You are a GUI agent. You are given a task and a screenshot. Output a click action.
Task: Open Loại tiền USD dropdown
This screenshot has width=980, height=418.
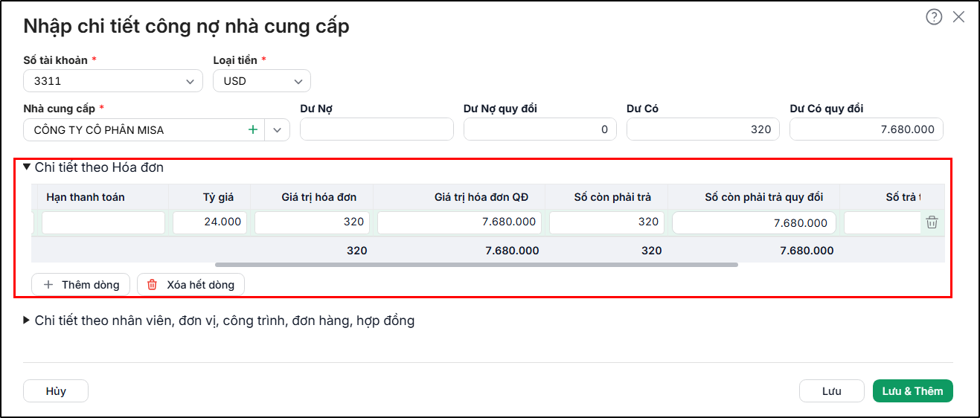262,81
